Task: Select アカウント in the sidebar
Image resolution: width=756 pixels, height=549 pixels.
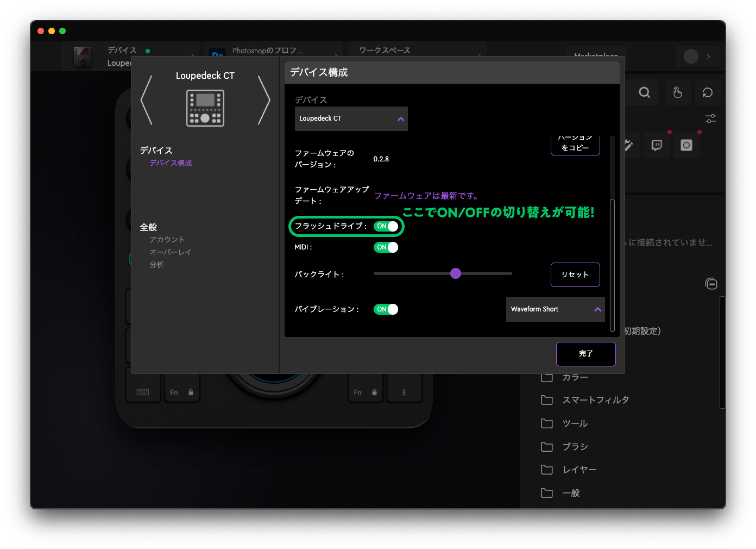Action: [x=167, y=240]
